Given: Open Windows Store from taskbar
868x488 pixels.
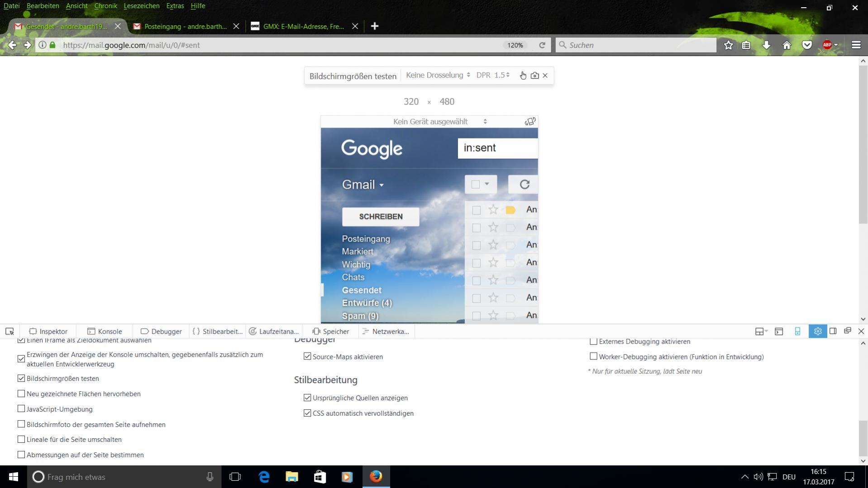Looking at the screenshot, I should 320,477.
